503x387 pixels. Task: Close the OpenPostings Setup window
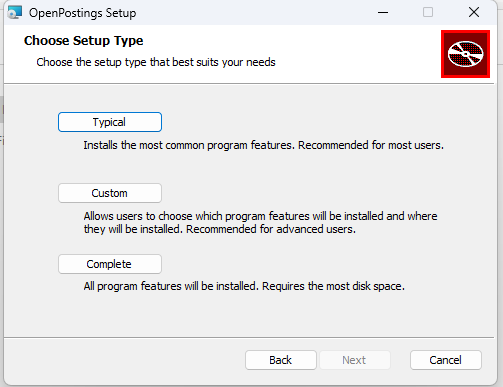474,13
